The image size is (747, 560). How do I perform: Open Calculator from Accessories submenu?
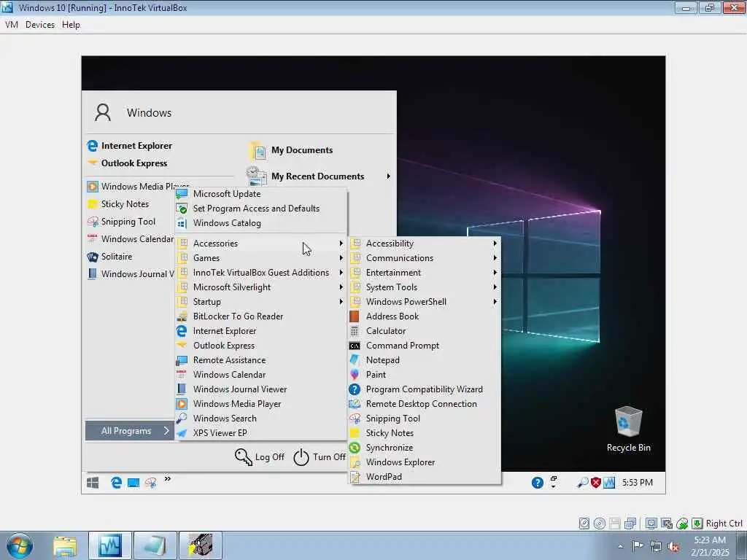tap(425, 331)
